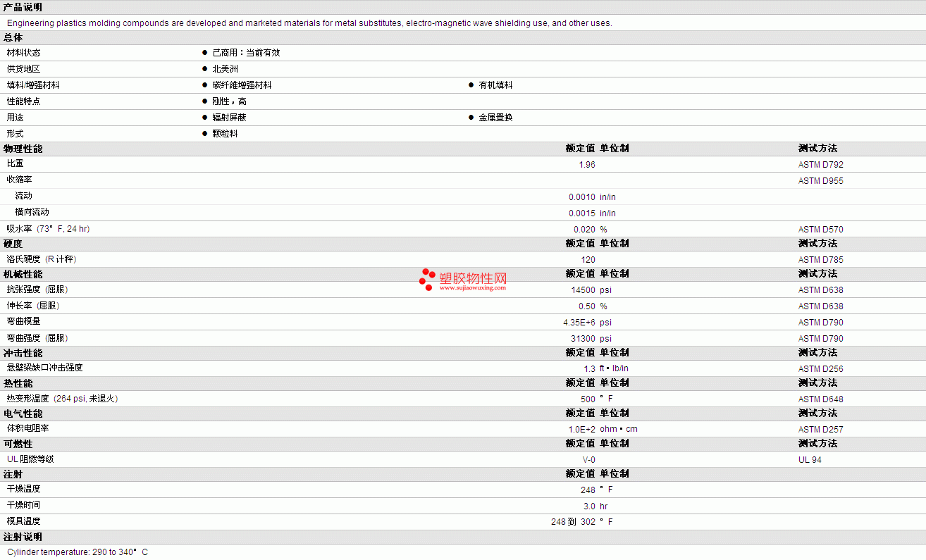The image size is (926, 560).
Task: Click 'ASTM D790' in the 弯曲强度 row
Action: 820,339
